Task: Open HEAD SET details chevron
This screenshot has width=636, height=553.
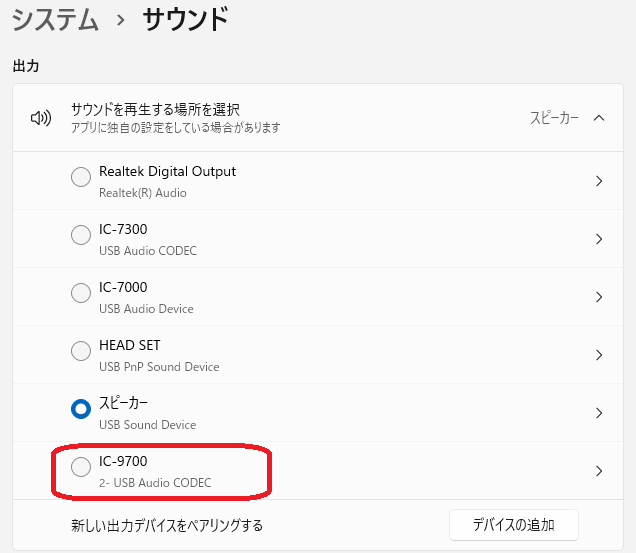Action: [599, 355]
